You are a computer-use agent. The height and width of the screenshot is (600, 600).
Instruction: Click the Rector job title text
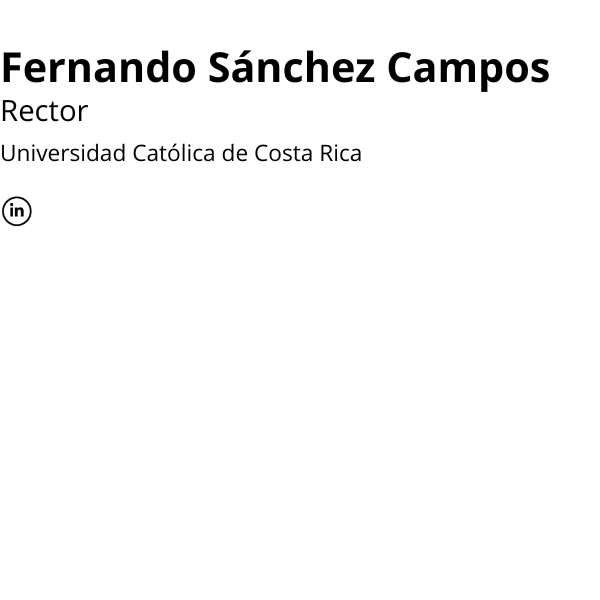pyautogui.click(x=44, y=111)
